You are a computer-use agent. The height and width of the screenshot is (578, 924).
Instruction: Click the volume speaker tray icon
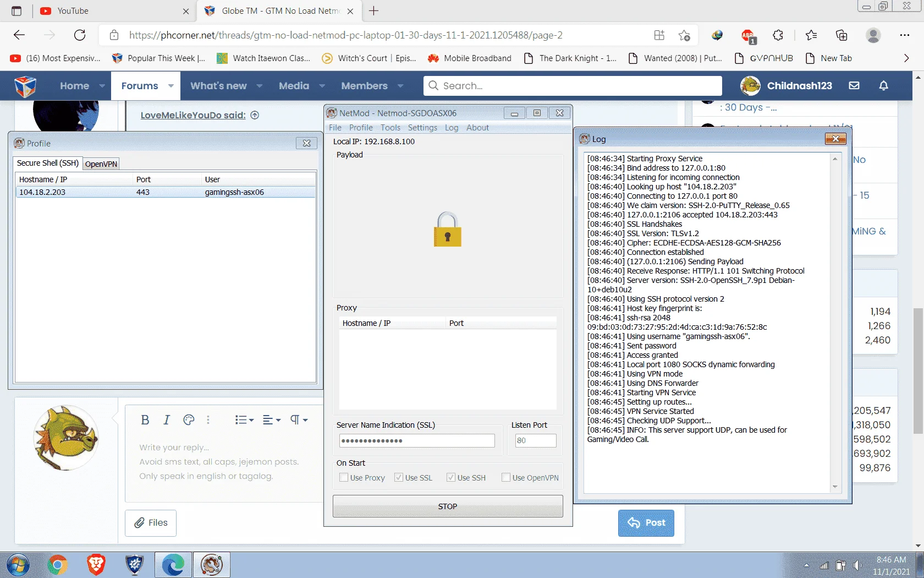[857, 565]
